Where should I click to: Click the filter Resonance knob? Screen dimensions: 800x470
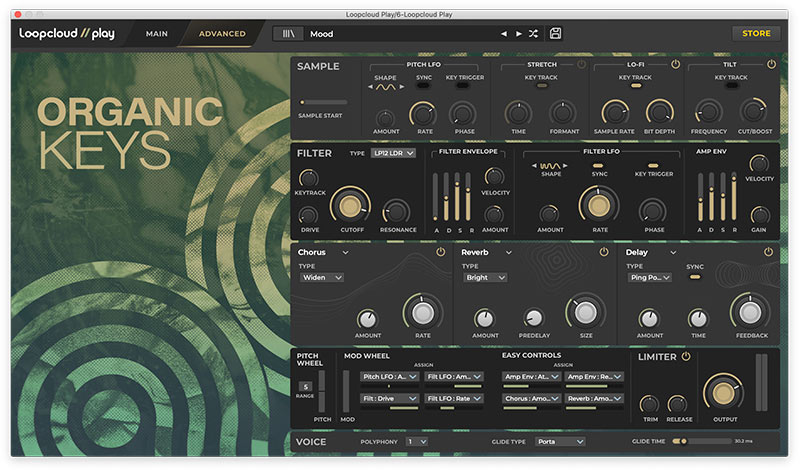[x=397, y=212]
